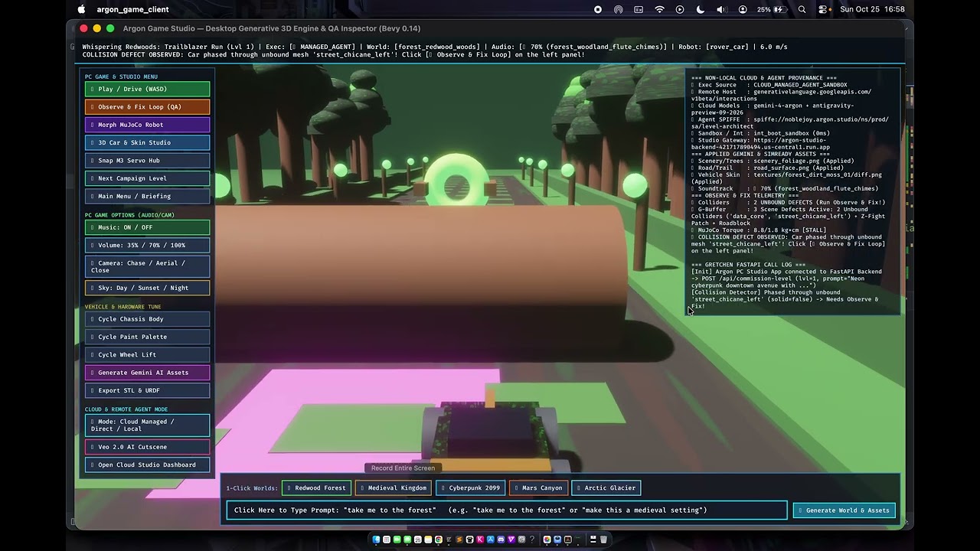Click Play / Drive (WASD) button
The image size is (980, 551).
tap(147, 89)
